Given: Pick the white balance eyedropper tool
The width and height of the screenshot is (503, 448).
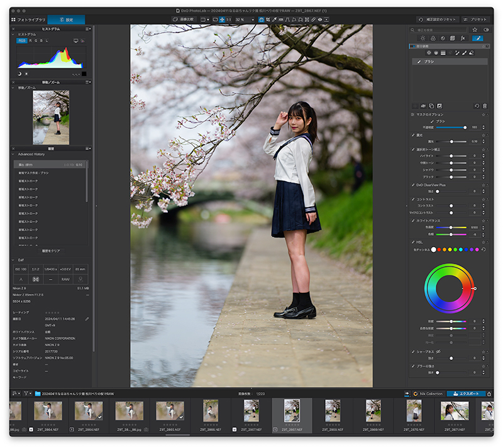Looking at the screenshot, I should click(x=274, y=19).
